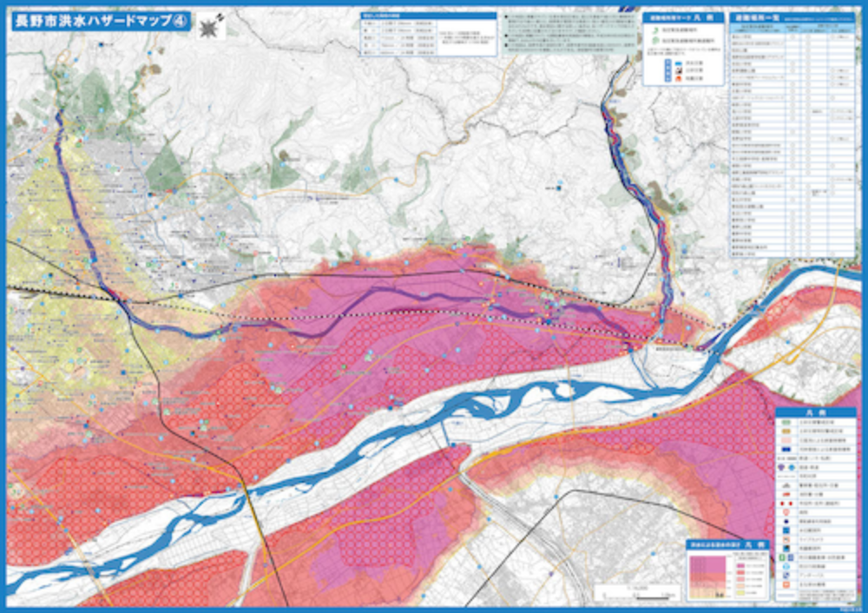Click the title 長野市洪水ハザードマップ④
This screenshot has width=868, height=613.
click(x=100, y=21)
